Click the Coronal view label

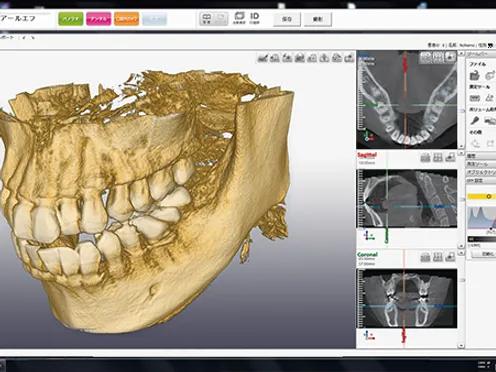(x=367, y=255)
